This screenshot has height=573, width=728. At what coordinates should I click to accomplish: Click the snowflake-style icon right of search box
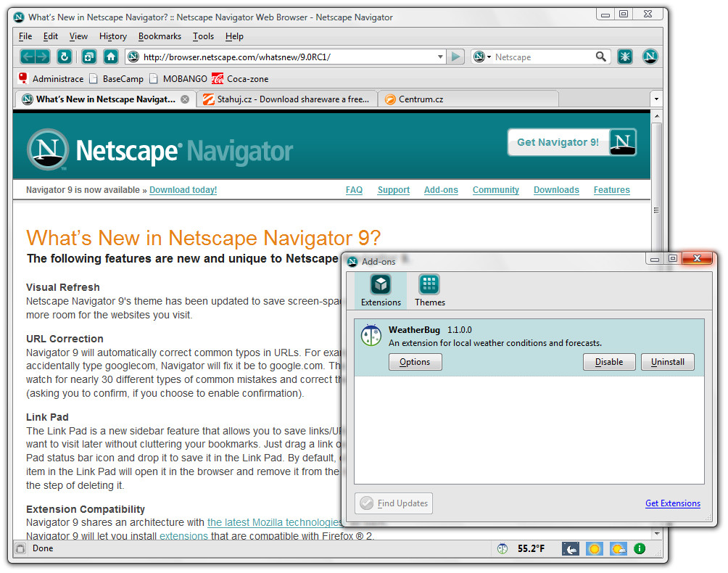625,57
